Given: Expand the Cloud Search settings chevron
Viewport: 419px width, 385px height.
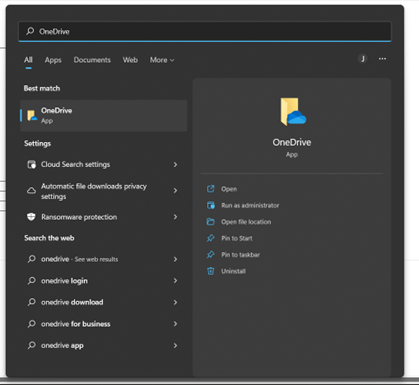Looking at the screenshot, I should [x=175, y=165].
